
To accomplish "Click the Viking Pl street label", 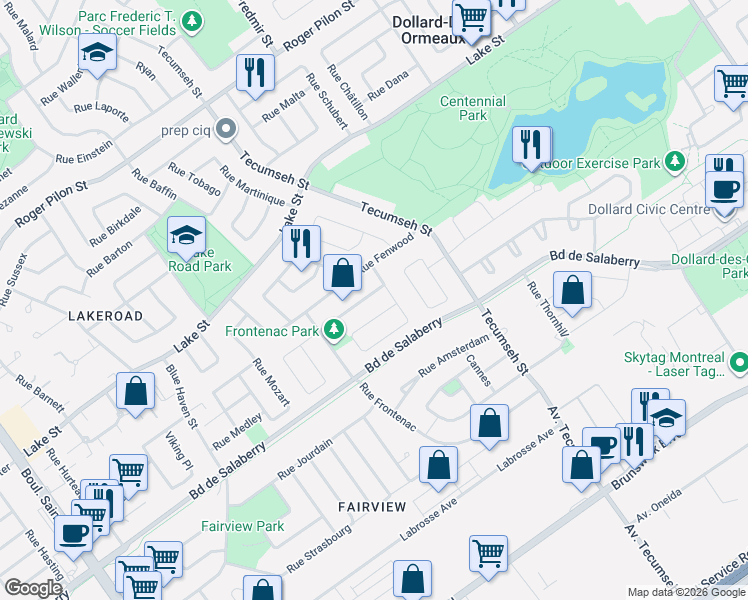I will (x=178, y=451).
